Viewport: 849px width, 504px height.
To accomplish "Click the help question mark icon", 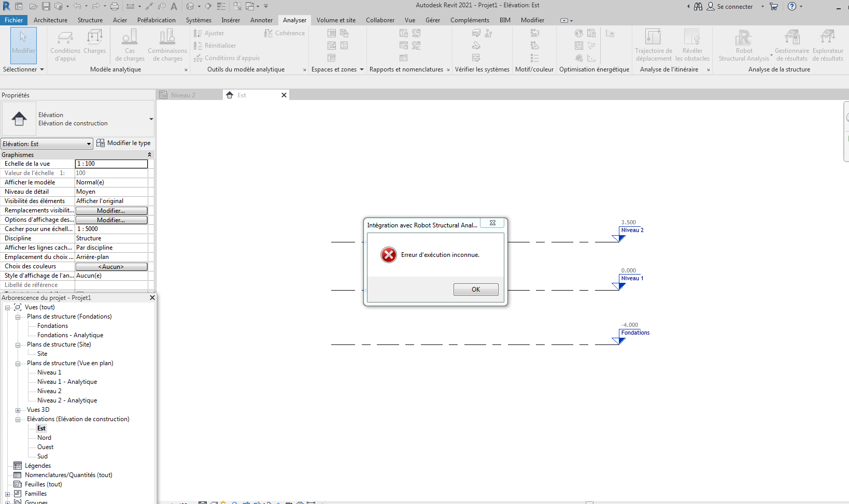I will point(791,6).
